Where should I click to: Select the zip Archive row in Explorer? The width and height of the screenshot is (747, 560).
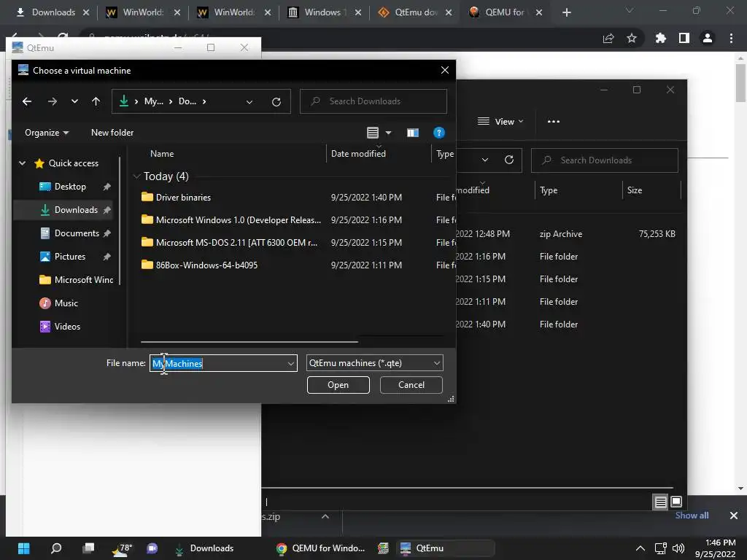(x=566, y=234)
